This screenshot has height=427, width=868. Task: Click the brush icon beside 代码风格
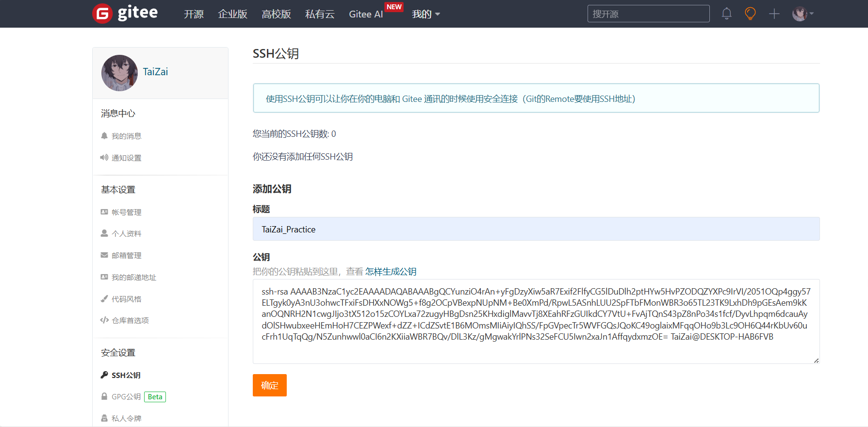click(104, 298)
